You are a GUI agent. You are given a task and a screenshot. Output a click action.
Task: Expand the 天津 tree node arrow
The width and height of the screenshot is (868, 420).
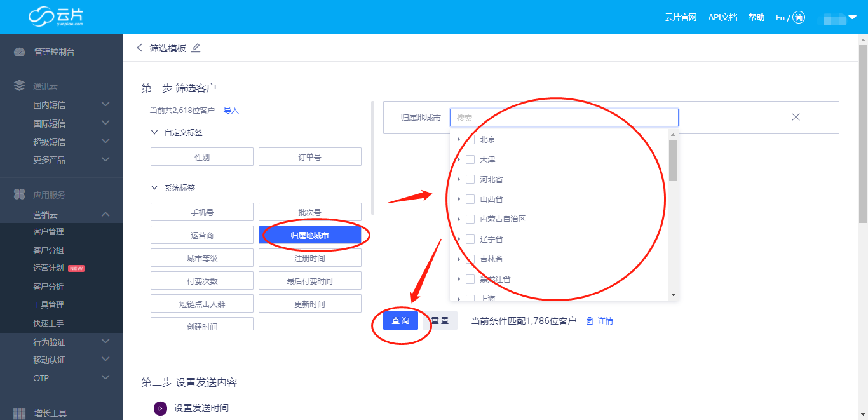point(458,159)
